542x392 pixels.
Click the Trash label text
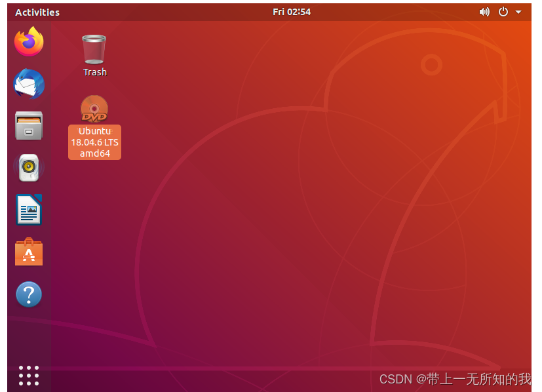coord(95,72)
